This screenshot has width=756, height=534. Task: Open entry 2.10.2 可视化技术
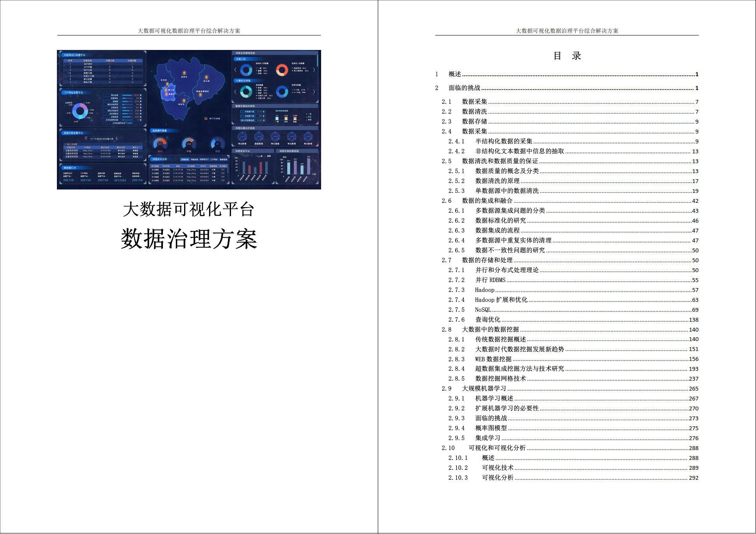pyautogui.click(x=573, y=468)
